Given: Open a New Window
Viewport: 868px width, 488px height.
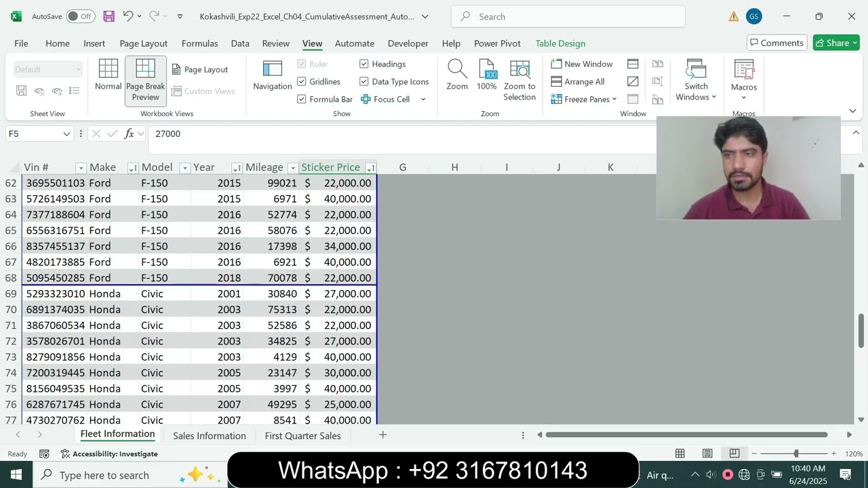Looking at the screenshot, I should 582,64.
